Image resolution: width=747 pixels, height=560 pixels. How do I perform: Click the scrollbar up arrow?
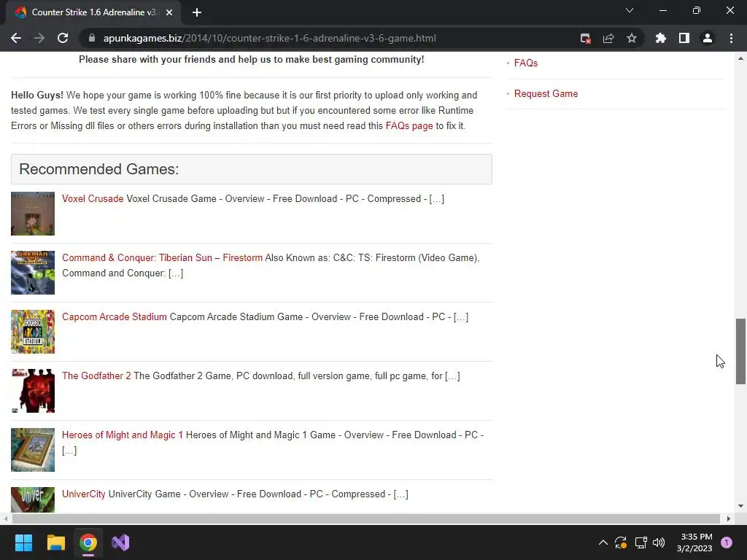(740, 58)
